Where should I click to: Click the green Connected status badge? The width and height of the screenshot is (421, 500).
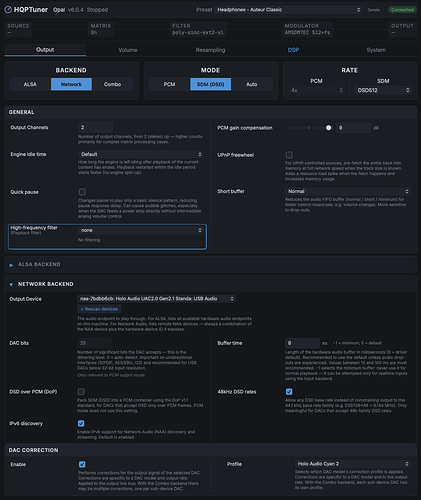click(402, 10)
